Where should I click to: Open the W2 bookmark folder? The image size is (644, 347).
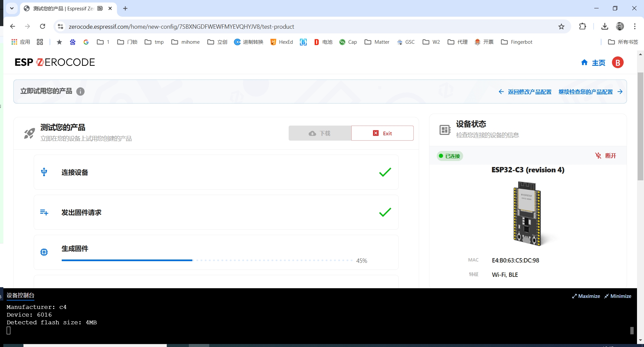(x=431, y=42)
